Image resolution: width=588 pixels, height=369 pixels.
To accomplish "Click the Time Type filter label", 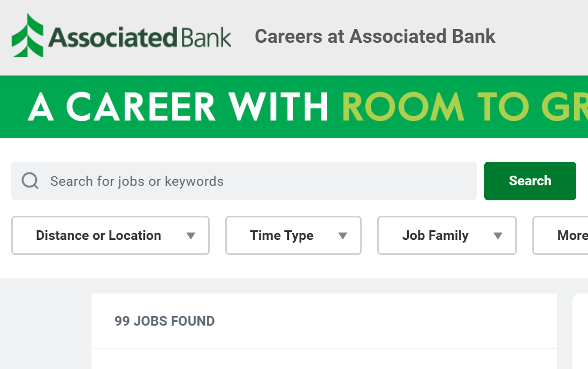I will (281, 235).
